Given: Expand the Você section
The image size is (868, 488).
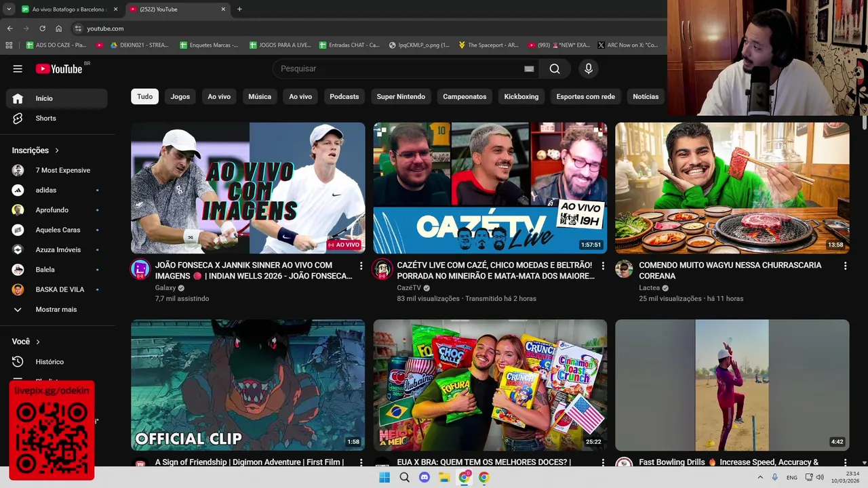Looking at the screenshot, I should 26,342.
